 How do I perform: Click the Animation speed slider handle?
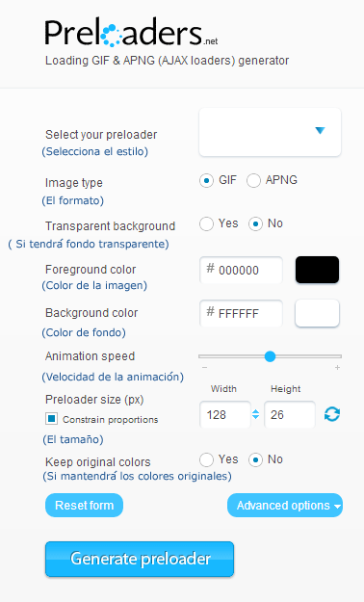[270, 356]
